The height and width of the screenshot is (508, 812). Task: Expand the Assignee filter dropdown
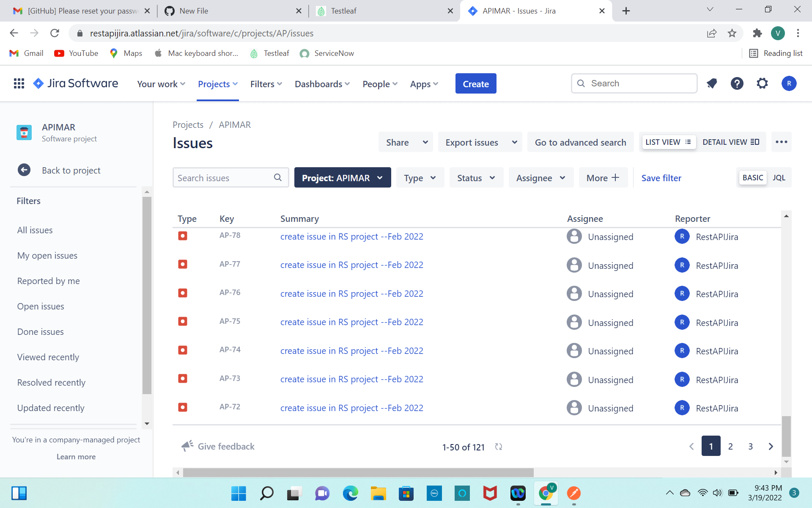point(540,178)
